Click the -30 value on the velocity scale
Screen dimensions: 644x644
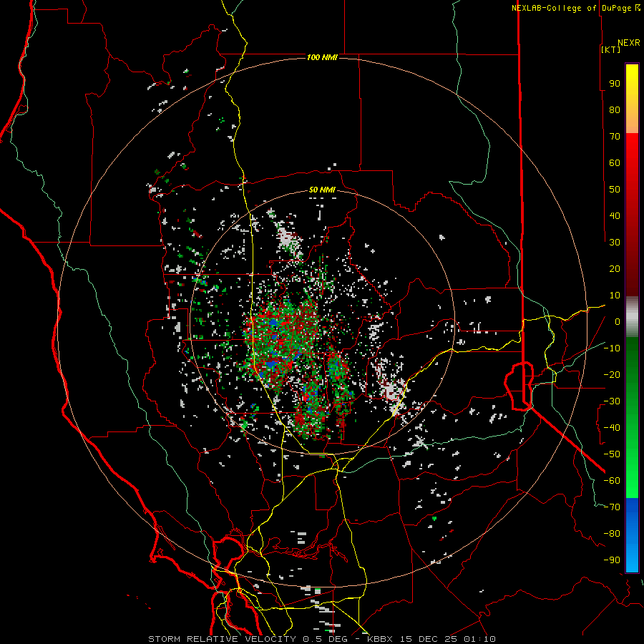point(612,401)
